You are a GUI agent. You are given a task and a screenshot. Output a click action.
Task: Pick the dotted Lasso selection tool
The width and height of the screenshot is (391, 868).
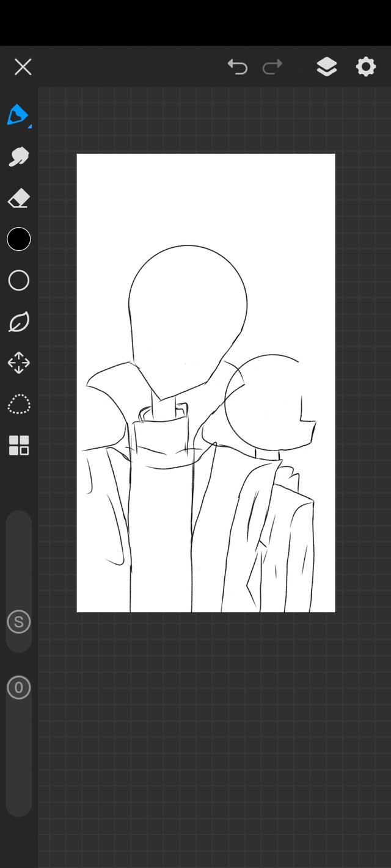[x=18, y=404]
